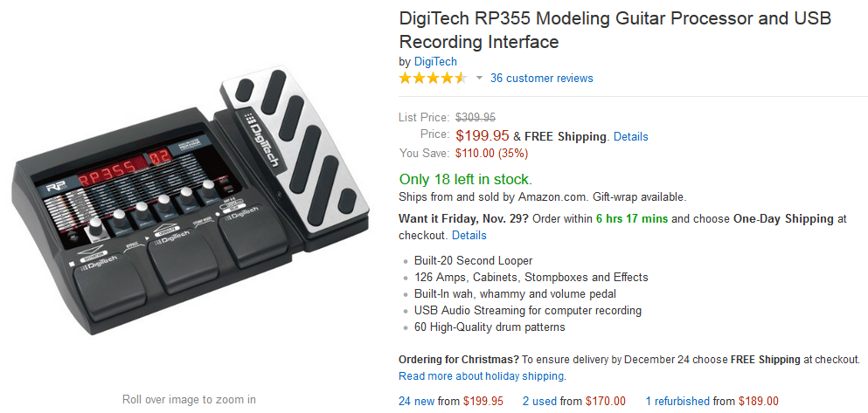868x413 pixels.
Task: View the 24 new offers
Action: (418, 402)
